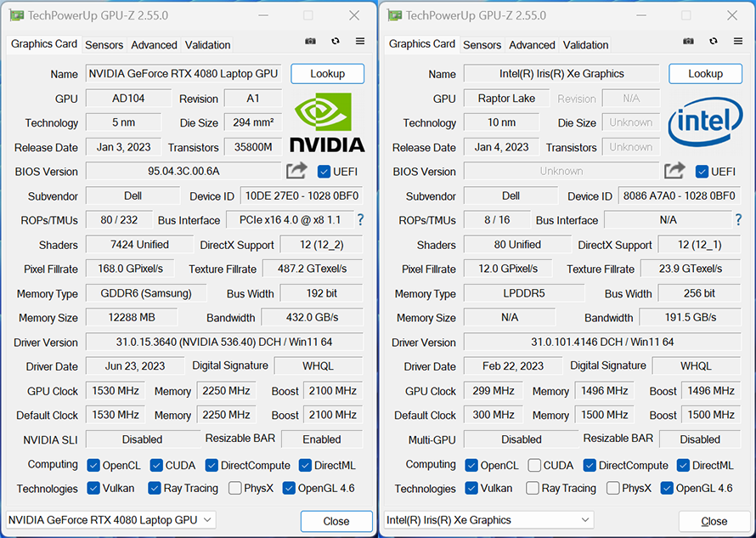Click the Intel(R) Iris(R) Xe Graphics name field
The width and height of the screenshot is (756, 538).
[561, 74]
